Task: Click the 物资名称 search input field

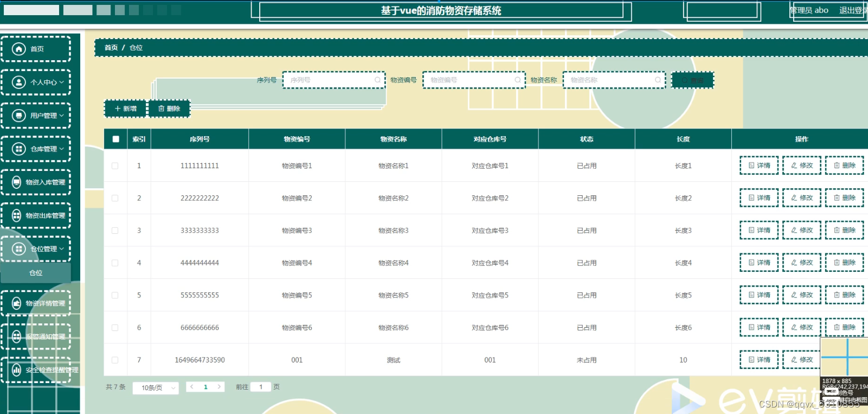Action: click(x=614, y=80)
